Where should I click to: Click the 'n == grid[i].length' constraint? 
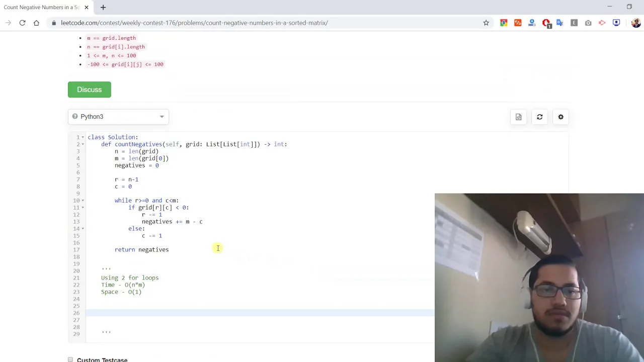116,47
